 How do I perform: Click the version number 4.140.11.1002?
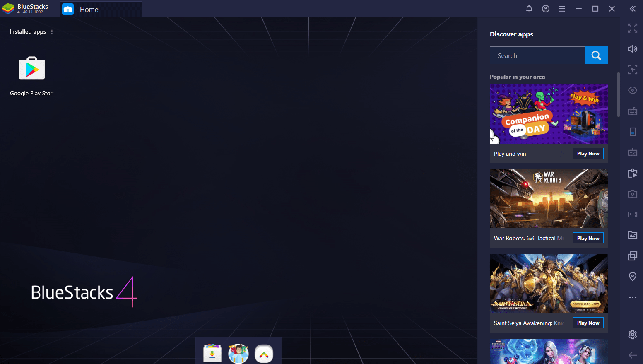point(30,12)
